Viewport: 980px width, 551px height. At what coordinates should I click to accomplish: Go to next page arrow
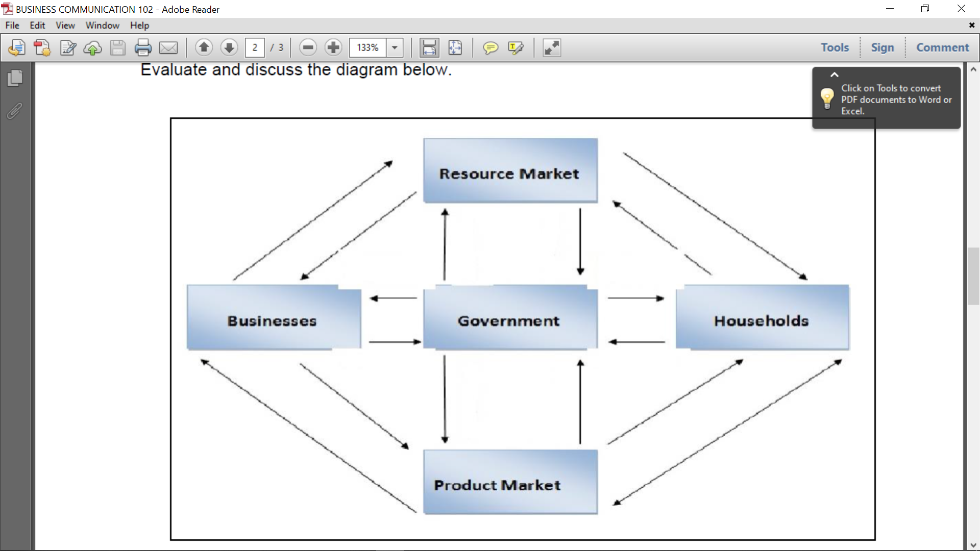tap(229, 48)
